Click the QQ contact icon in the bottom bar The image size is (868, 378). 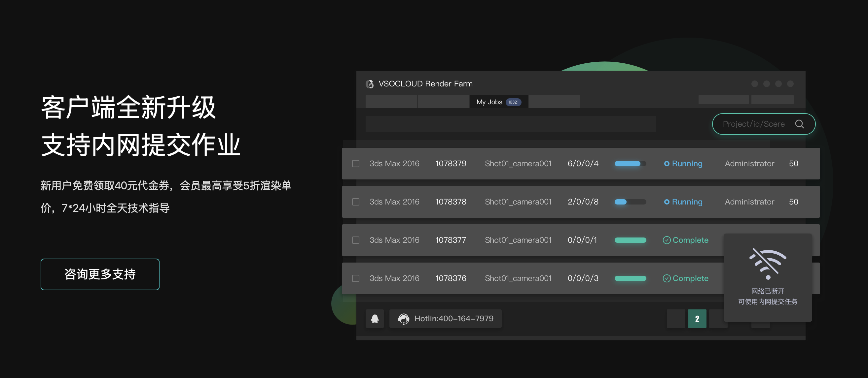[x=375, y=318]
